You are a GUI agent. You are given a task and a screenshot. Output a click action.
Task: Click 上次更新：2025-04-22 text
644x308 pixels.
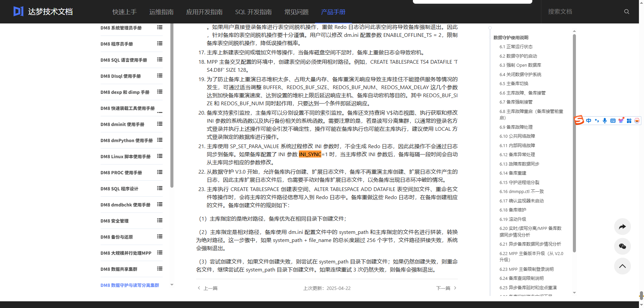pyautogui.click(x=327, y=288)
